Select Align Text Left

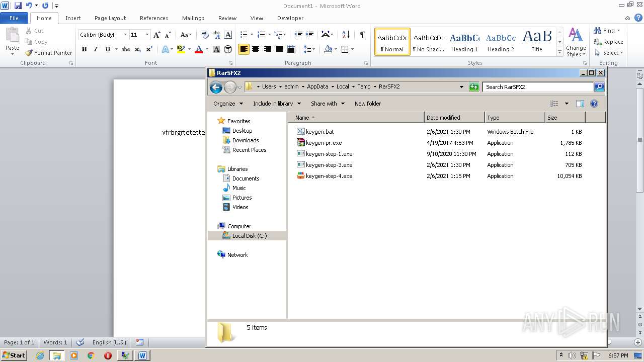(x=244, y=49)
